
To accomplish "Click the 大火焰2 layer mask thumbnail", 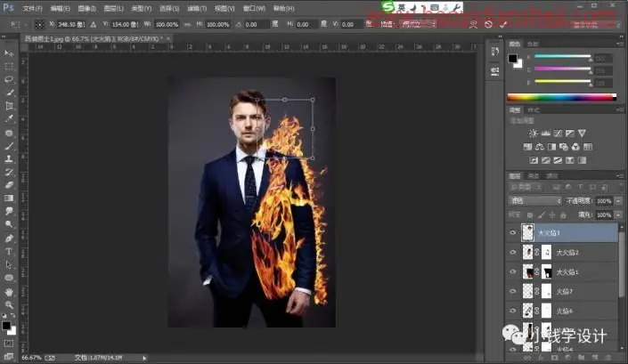I will click(x=546, y=253).
